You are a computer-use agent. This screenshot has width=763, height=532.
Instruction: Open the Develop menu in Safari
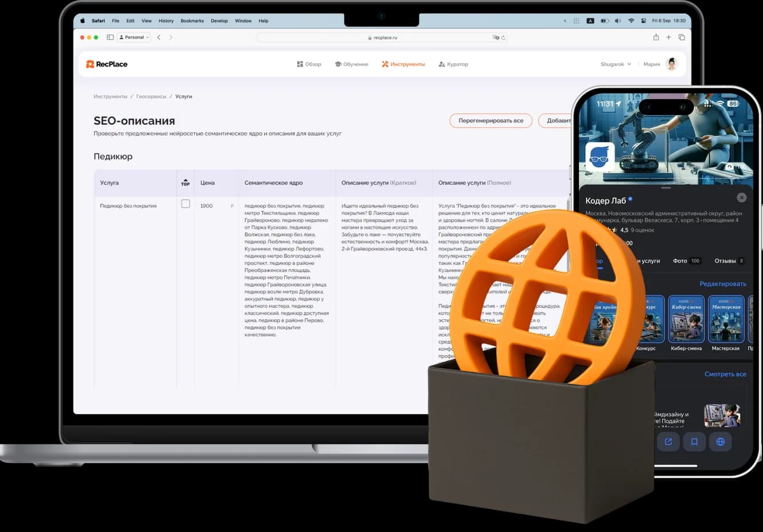[219, 21]
